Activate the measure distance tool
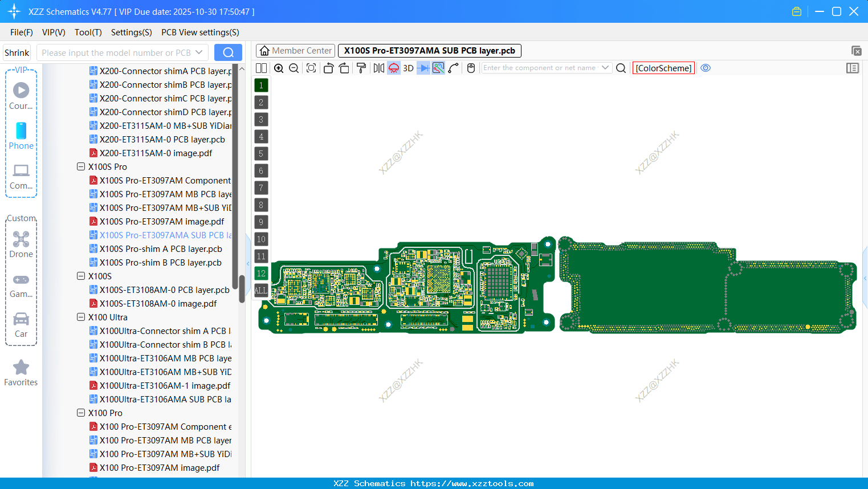Image resolution: width=868 pixels, height=489 pixels. point(438,68)
